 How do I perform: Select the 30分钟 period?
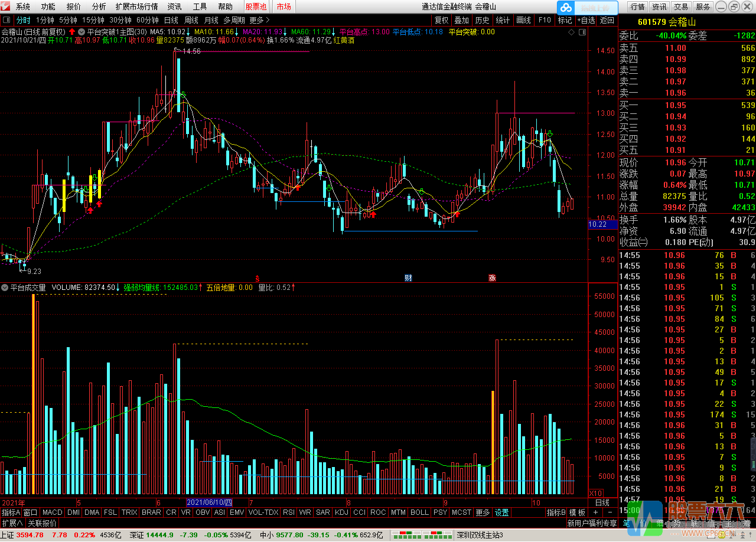tap(120, 20)
